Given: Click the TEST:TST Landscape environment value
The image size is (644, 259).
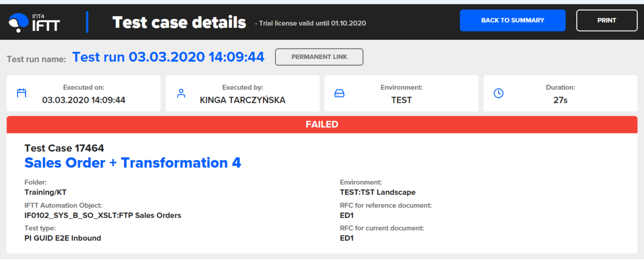Looking at the screenshot, I should [x=377, y=192].
